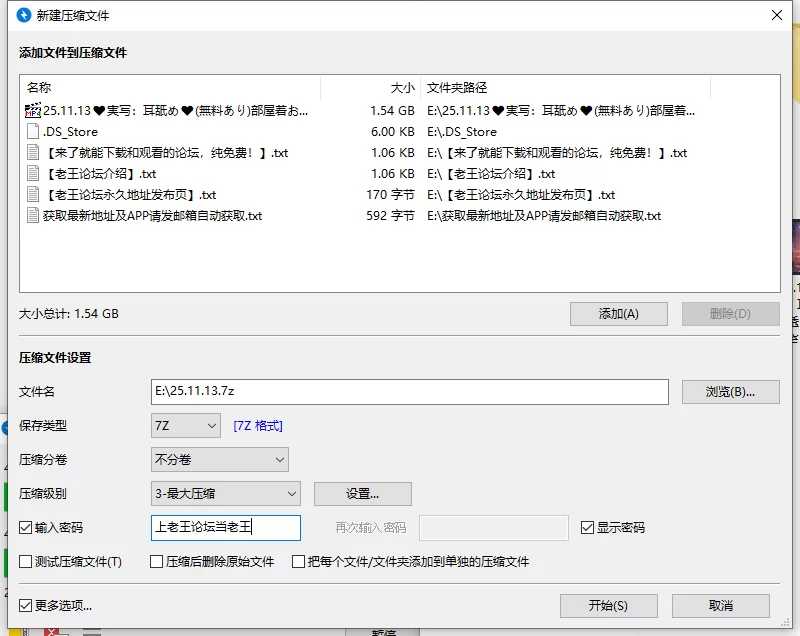Expand the 压缩分卷 不分卷 dropdown

point(219,460)
